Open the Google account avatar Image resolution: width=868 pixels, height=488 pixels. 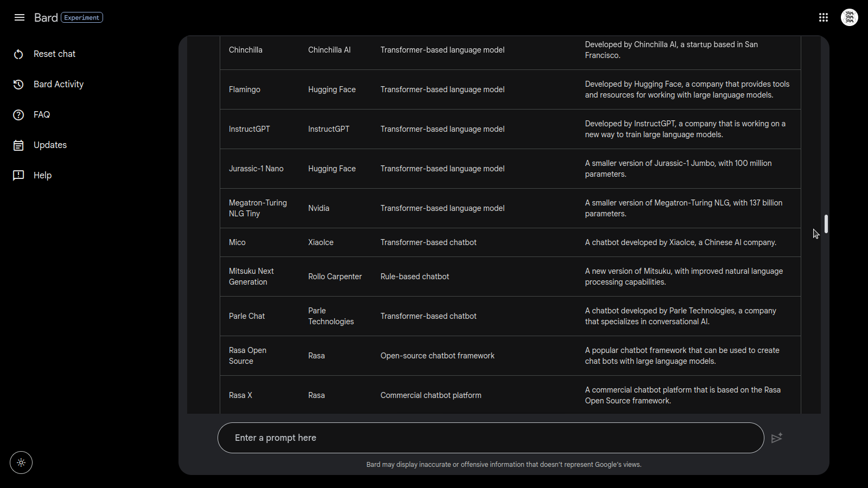pos(850,17)
